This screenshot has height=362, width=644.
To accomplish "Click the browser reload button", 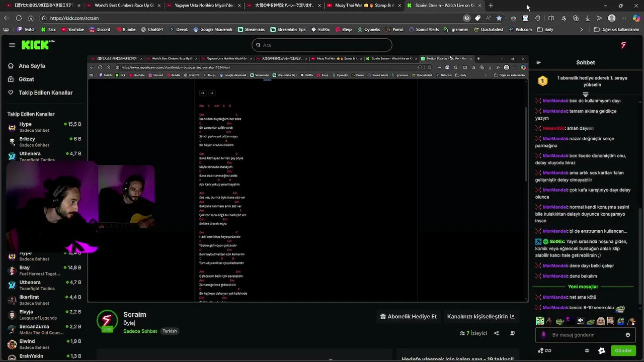I will coord(19,18).
